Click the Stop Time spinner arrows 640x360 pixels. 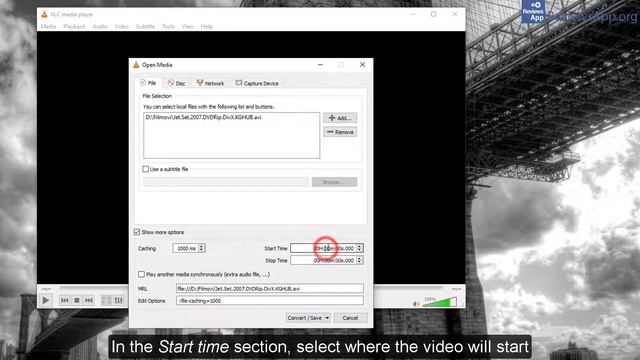click(360, 260)
